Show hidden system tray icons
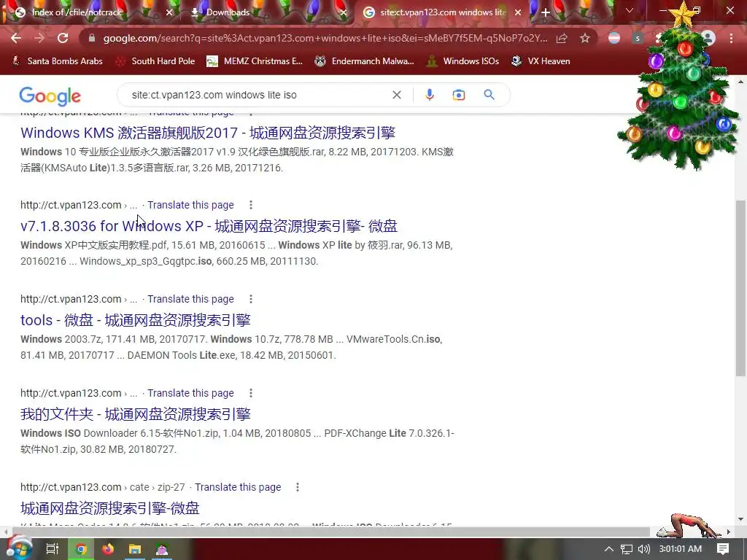 609,549
